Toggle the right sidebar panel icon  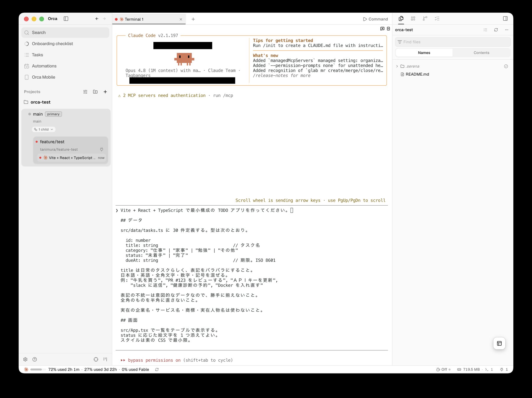505,19
